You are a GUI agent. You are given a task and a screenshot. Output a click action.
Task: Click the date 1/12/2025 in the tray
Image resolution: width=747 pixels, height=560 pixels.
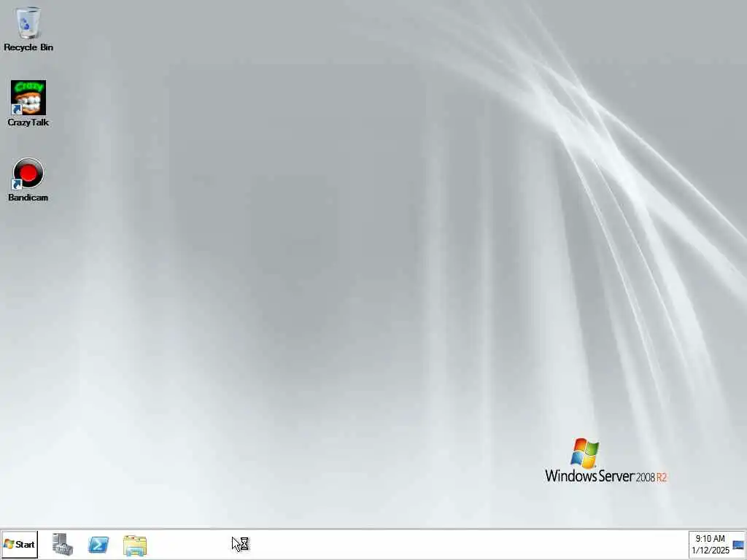pyautogui.click(x=711, y=551)
